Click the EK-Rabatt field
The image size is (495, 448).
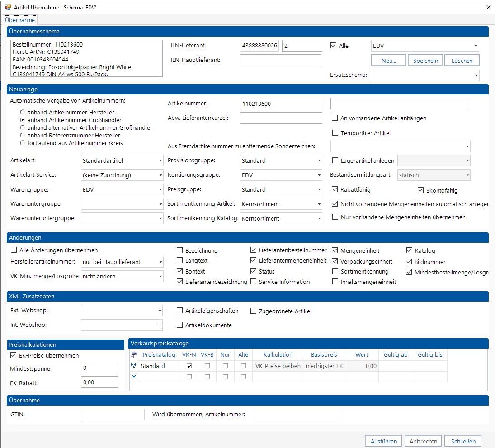click(x=99, y=382)
